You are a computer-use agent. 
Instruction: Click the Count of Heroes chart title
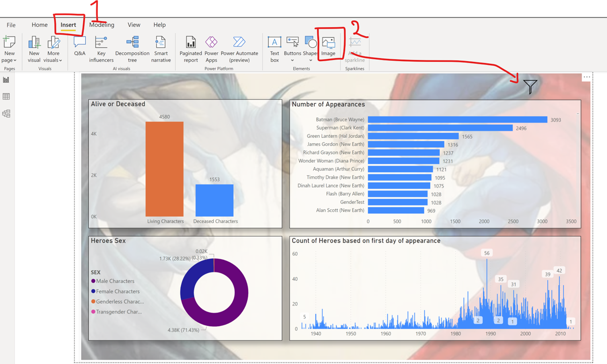point(366,240)
